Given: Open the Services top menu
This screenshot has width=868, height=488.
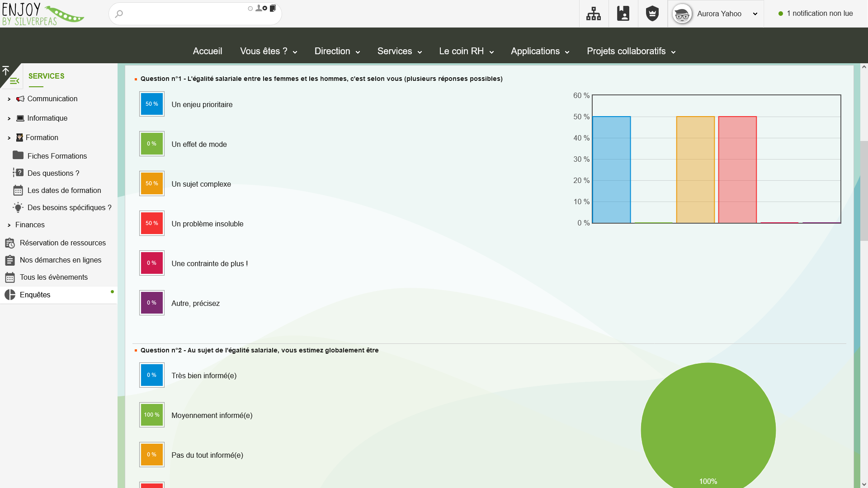Looking at the screenshot, I should [x=400, y=51].
